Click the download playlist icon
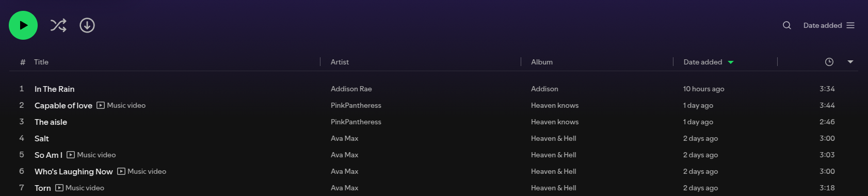868x196 pixels. click(87, 25)
